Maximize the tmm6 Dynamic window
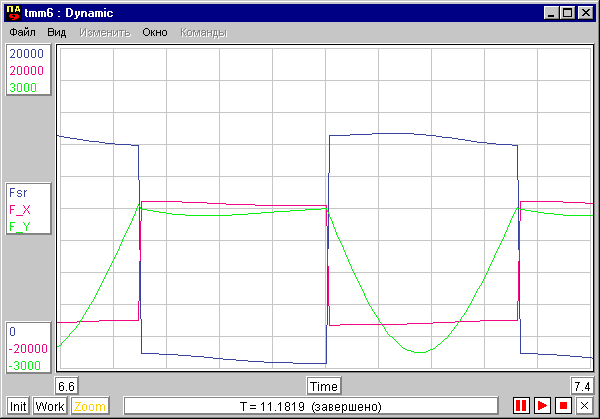The image size is (600, 419). (567, 13)
